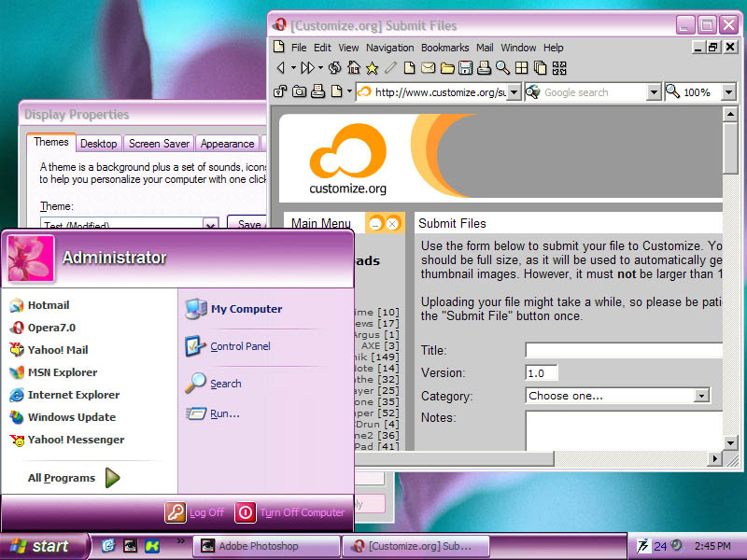
Task: Launch Internet Explorer from Start menu
Action: tap(64, 395)
